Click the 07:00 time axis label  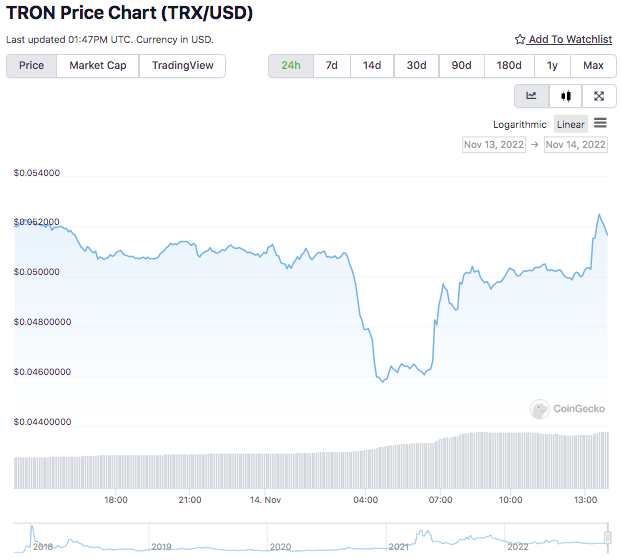click(440, 500)
